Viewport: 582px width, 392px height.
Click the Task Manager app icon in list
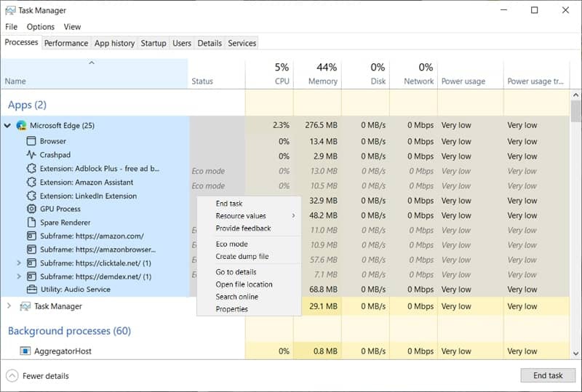click(25, 306)
